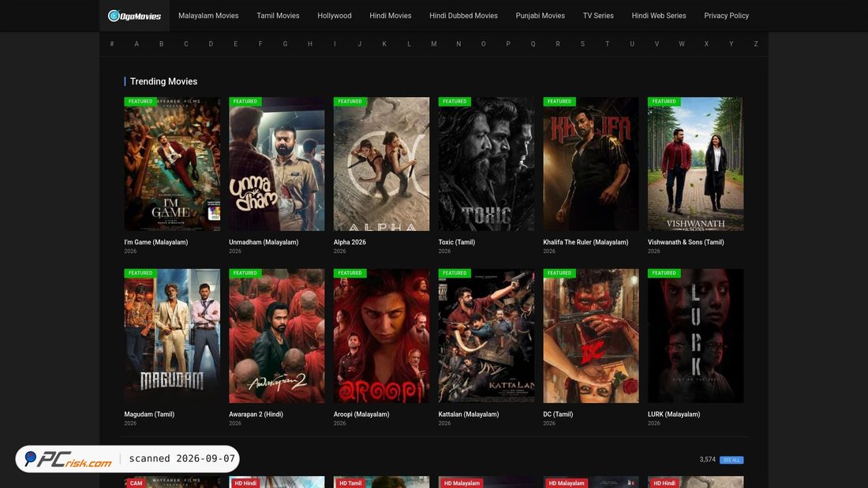Filter movies by letter S

click(x=582, y=43)
